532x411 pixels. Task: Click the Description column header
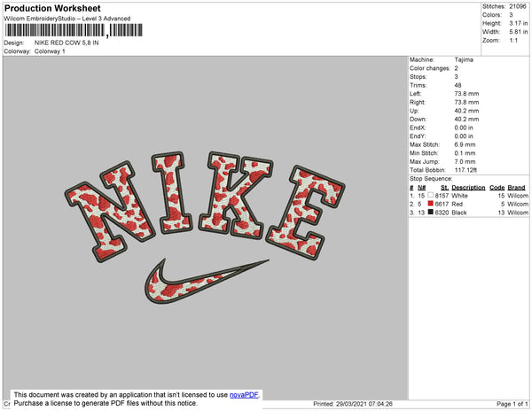pos(468,188)
